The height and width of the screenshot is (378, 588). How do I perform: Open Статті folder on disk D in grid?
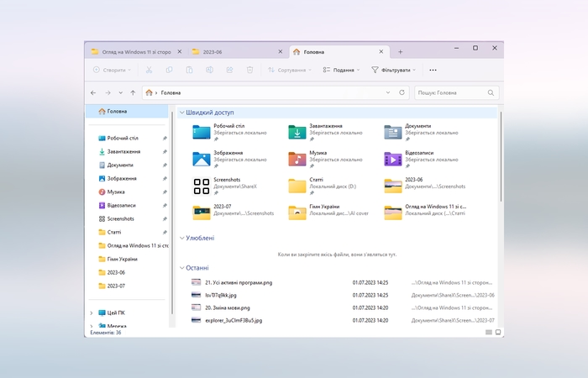click(322, 186)
